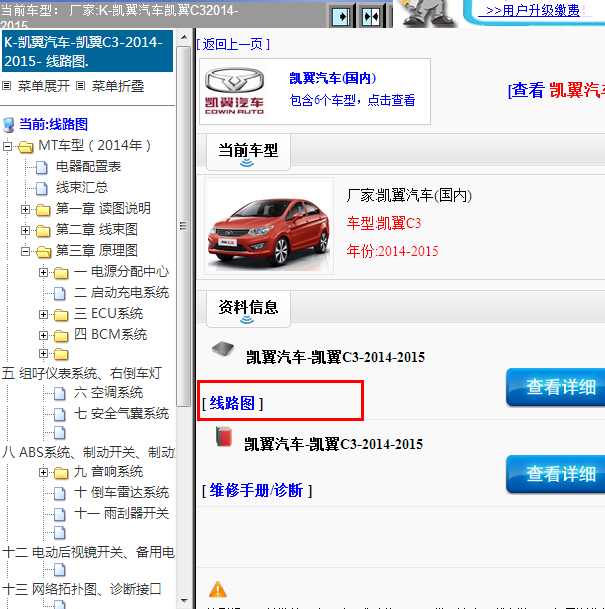Click 查看详细 button for 维修手册
The width and height of the screenshot is (605, 609).
[x=556, y=474]
